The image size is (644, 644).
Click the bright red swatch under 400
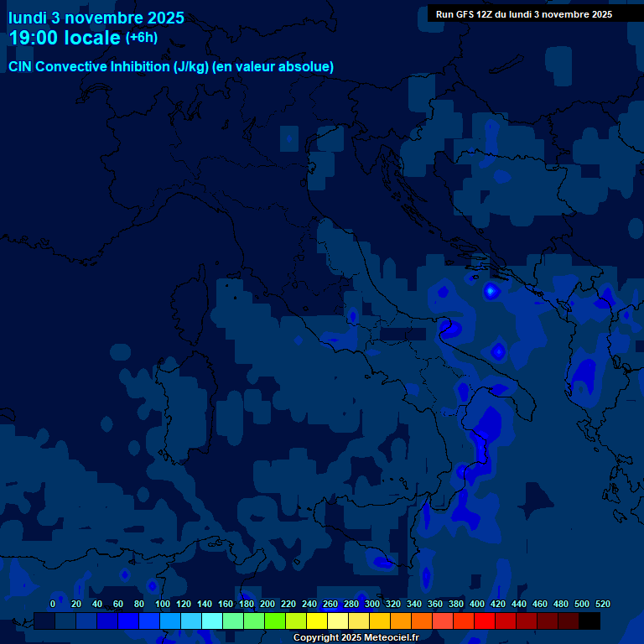pyautogui.click(x=486, y=621)
